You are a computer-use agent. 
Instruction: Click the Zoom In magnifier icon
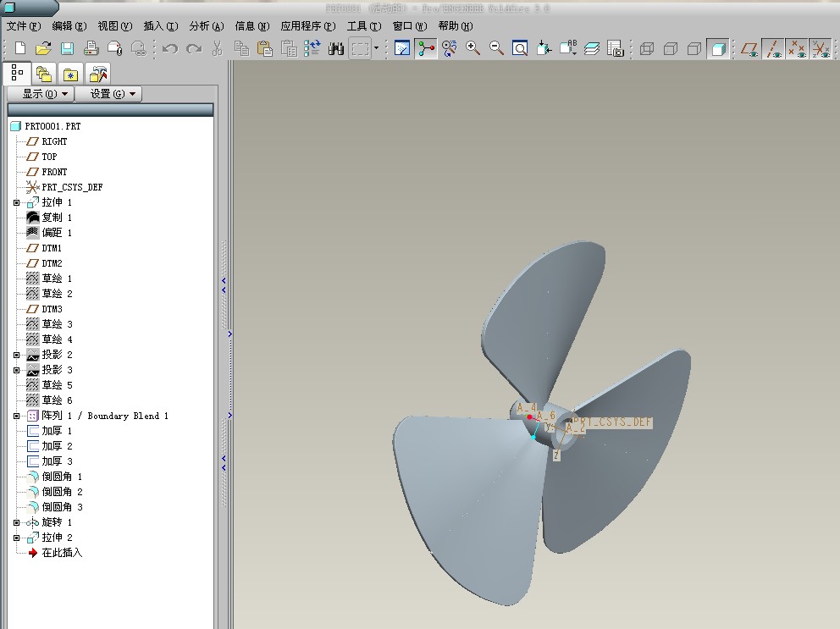click(472, 48)
